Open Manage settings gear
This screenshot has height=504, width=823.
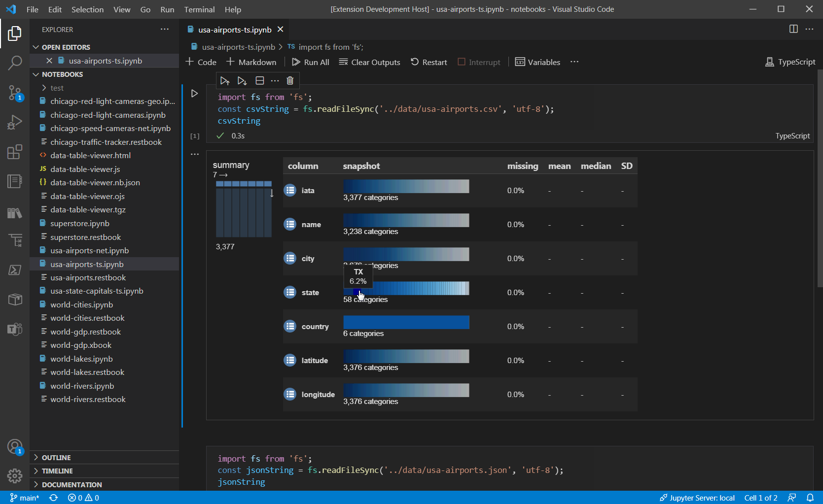pyautogui.click(x=15, y=475)
